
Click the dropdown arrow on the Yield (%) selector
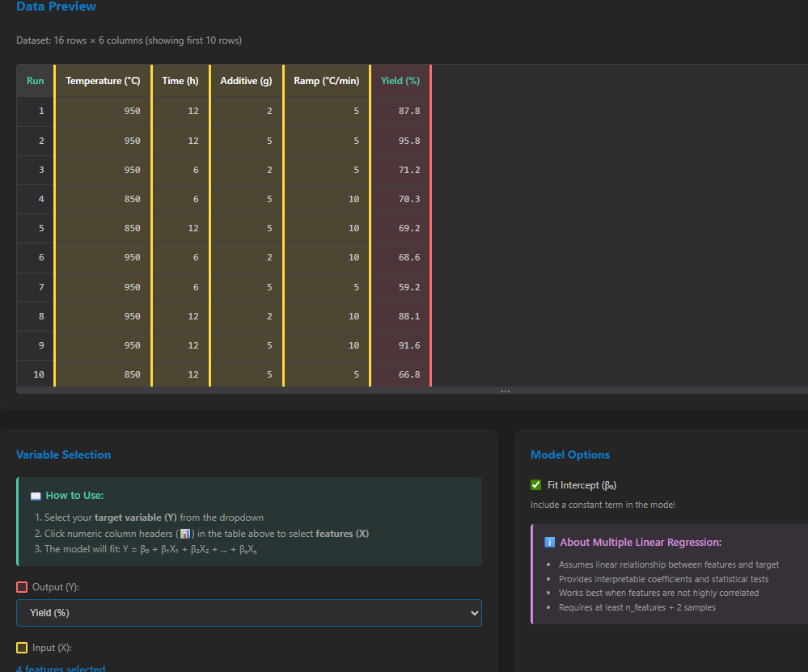pos(474,613)
